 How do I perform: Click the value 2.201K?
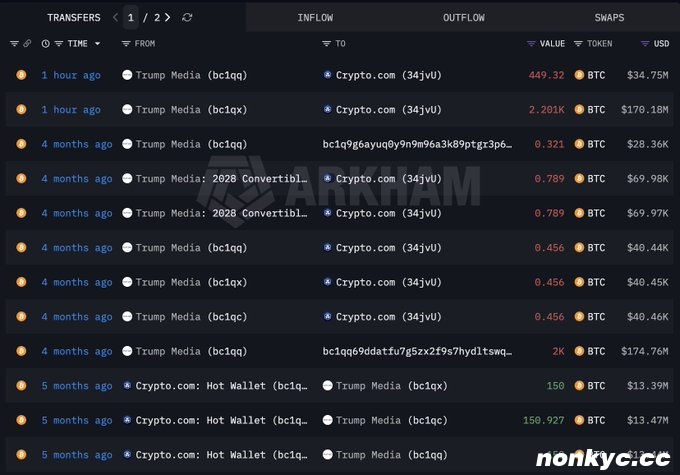tap(546, 110)
